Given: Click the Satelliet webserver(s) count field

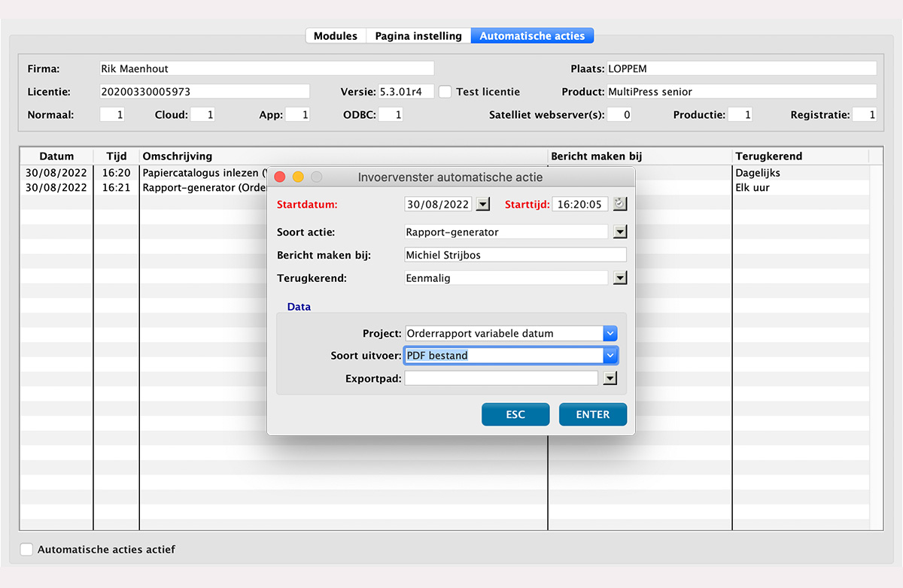Looking at the screenshot, I should coord(619,115).
